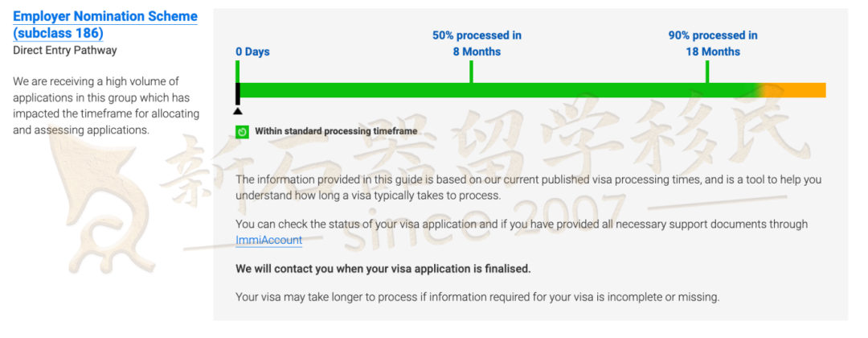Click the green section of processing bar
The width and height of the screenshot is (868, 338).
[x=498, y=90]
